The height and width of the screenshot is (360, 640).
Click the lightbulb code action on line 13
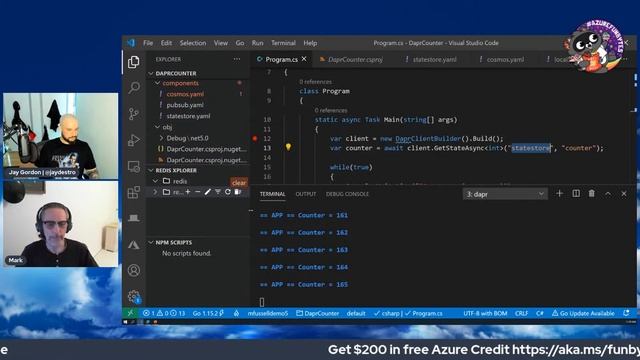tap(288, 147)
